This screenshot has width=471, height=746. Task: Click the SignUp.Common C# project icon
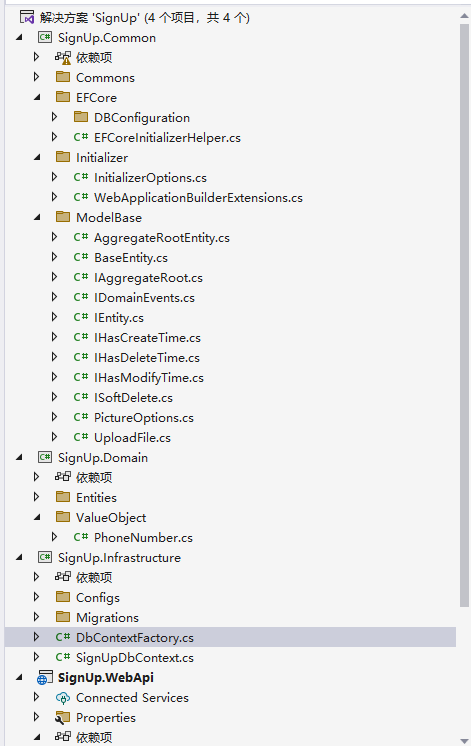coord(45,38)
